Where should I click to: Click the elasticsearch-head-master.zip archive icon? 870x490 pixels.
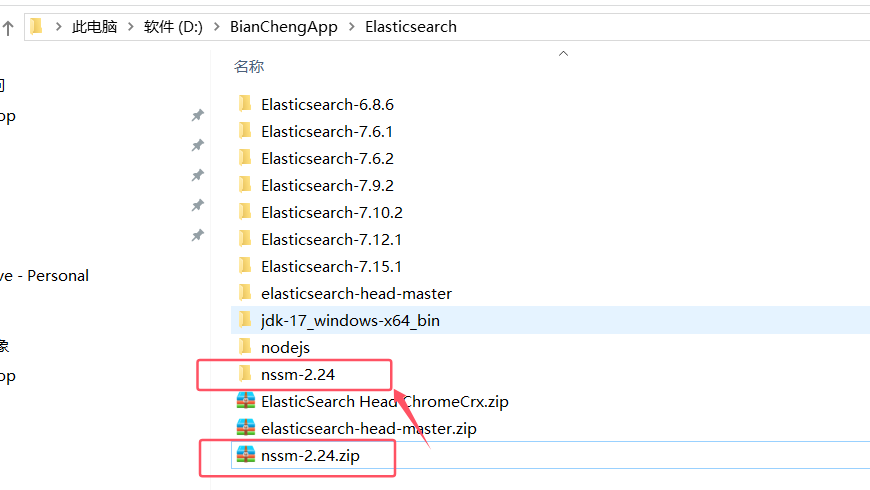[x=246, y=427]
